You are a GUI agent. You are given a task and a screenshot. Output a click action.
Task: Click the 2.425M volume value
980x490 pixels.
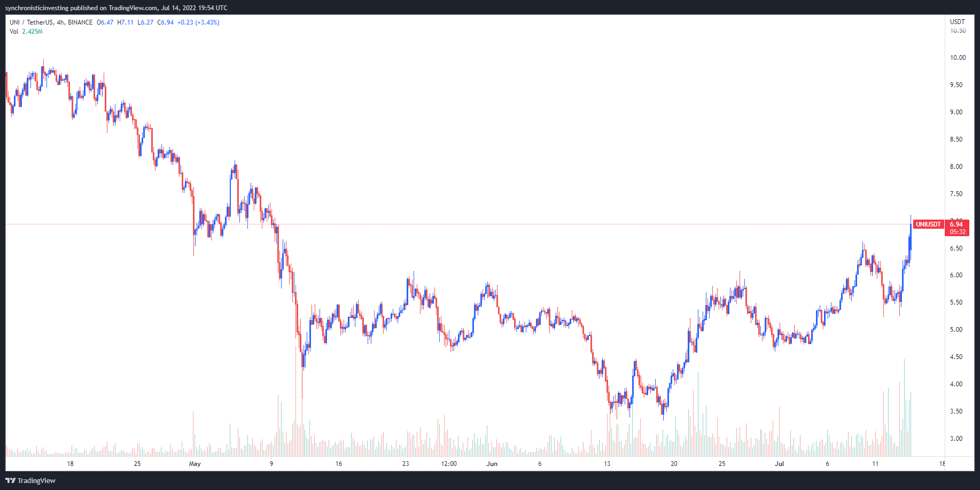(32, 32)
